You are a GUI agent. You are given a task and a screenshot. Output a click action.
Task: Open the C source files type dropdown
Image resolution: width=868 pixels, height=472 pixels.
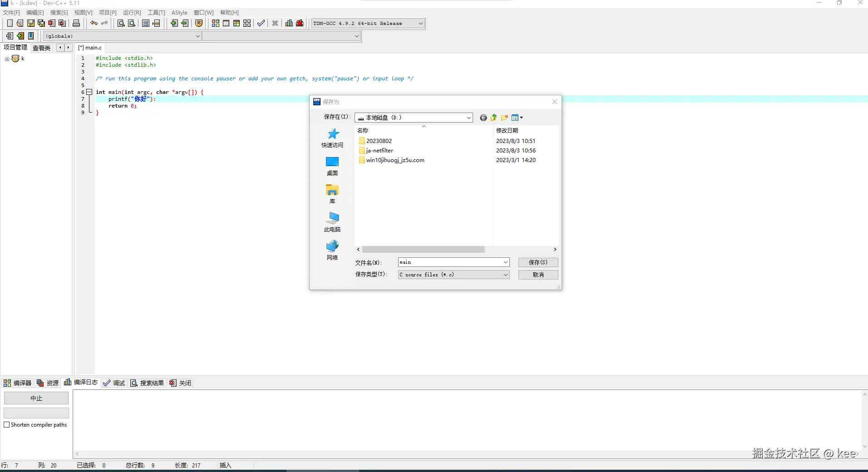454,275
